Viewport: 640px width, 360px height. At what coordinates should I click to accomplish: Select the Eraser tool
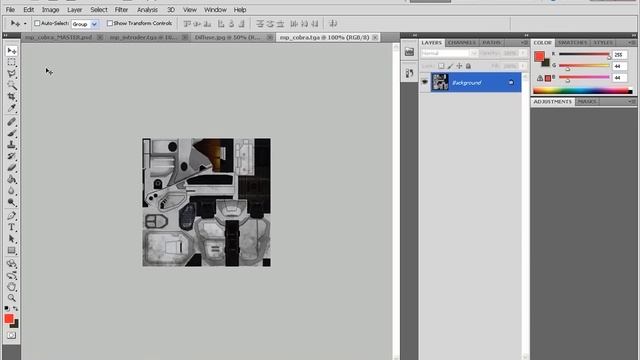pyautogui.click(x=11, y=167)
